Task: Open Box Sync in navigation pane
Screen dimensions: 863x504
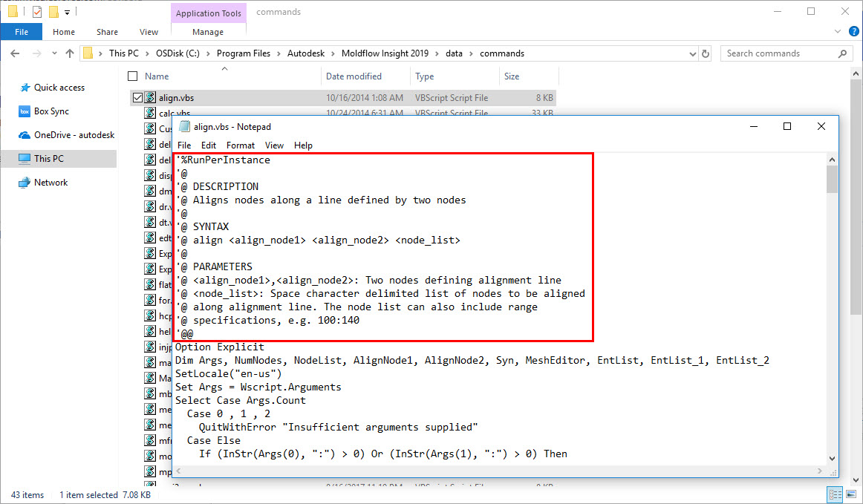Action: (51, 111)
